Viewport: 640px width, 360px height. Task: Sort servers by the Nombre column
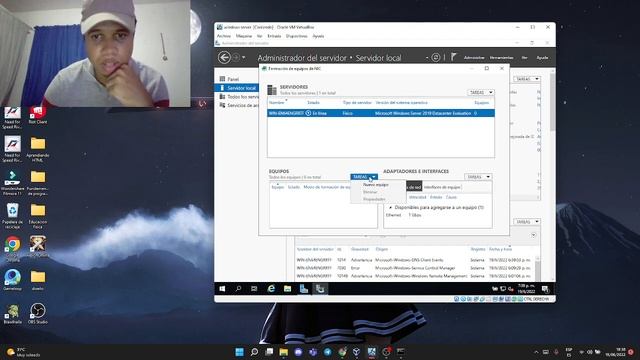tap(276, 102)
